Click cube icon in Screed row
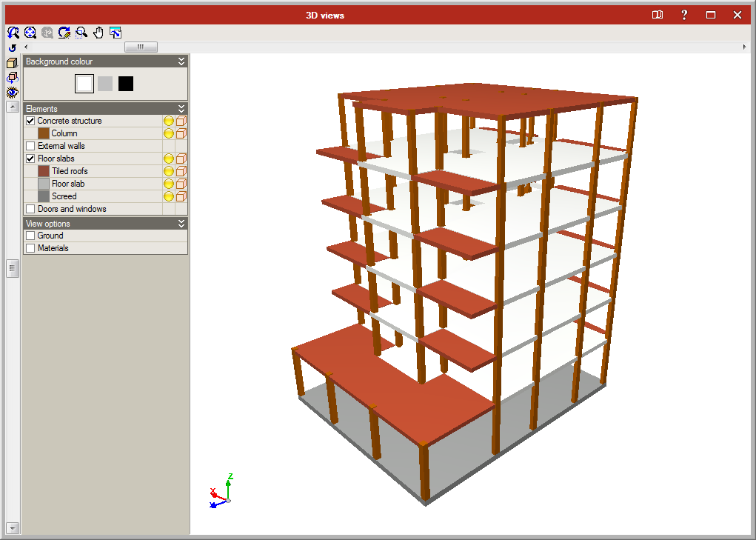Screen dimensions: 756x540 (181, 196)
